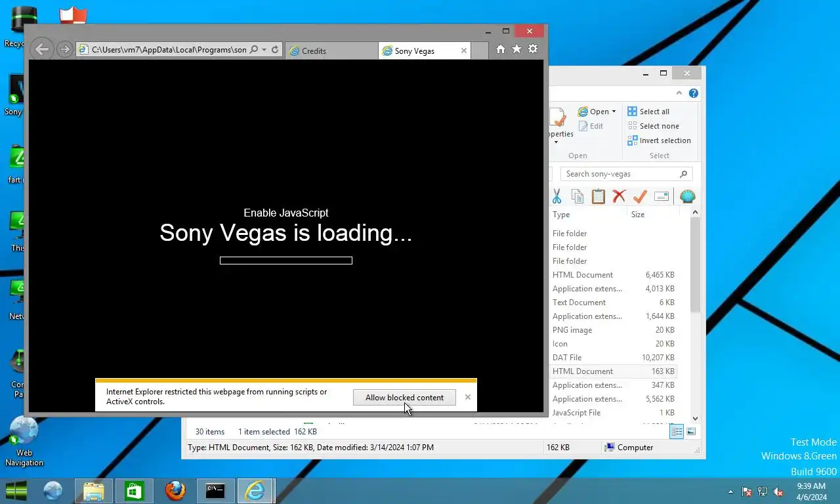Open File Explorer help icon
Viewport: 840px width, 504px height.
click(693, 93)
